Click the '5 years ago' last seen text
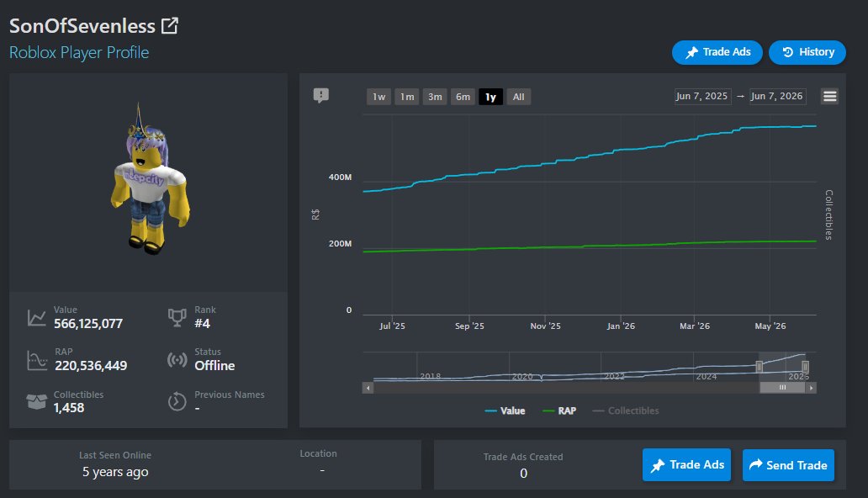The image size is (868, 498). point(115,472)
